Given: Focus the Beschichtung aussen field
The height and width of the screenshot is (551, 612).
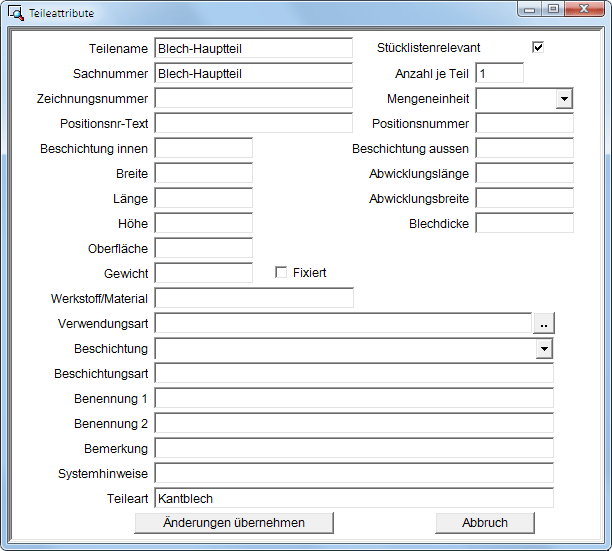Looking at the screenshot, I should pyautogui.click(x=525, y=148).
